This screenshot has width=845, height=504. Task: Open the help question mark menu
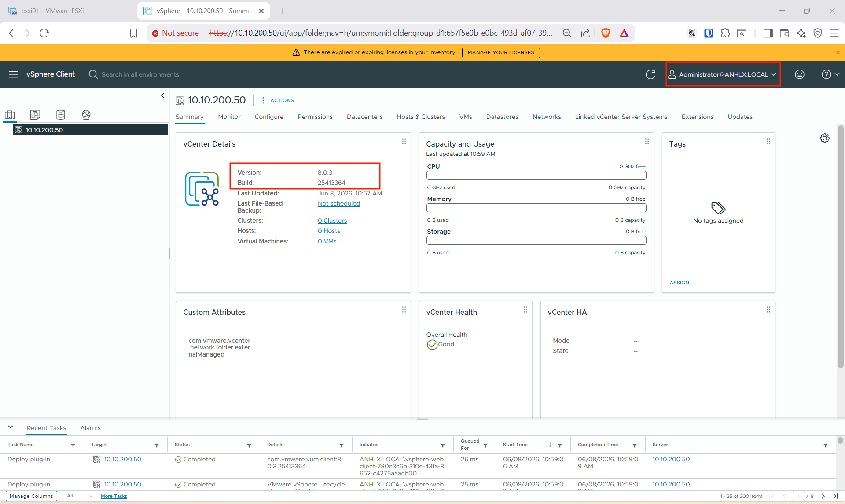click(830, 74)
